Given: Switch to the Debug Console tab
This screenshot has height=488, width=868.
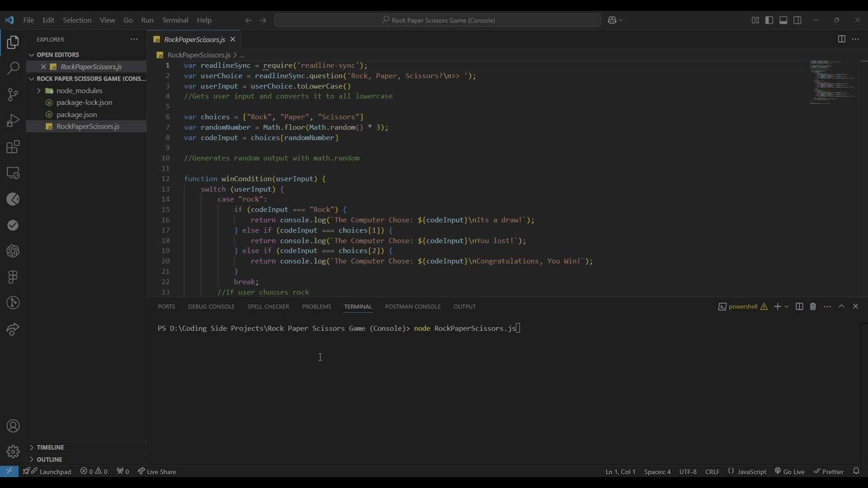Looking at the screenshot, I should (211, 306).
